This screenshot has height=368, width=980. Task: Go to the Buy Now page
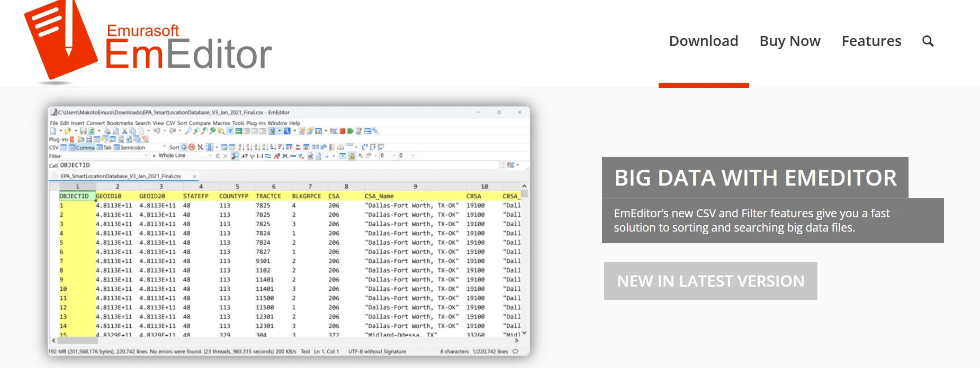coord(790,41)
